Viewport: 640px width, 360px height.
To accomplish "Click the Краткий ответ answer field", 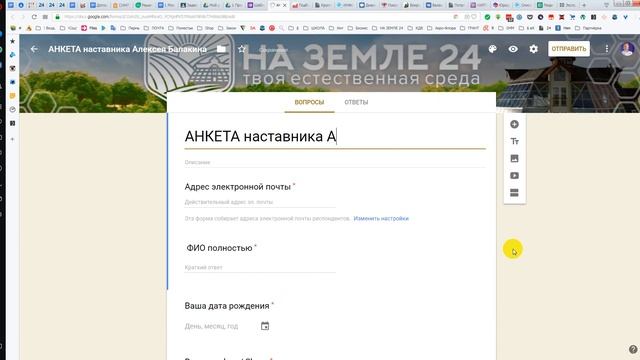I will click(x=260, y=267).
